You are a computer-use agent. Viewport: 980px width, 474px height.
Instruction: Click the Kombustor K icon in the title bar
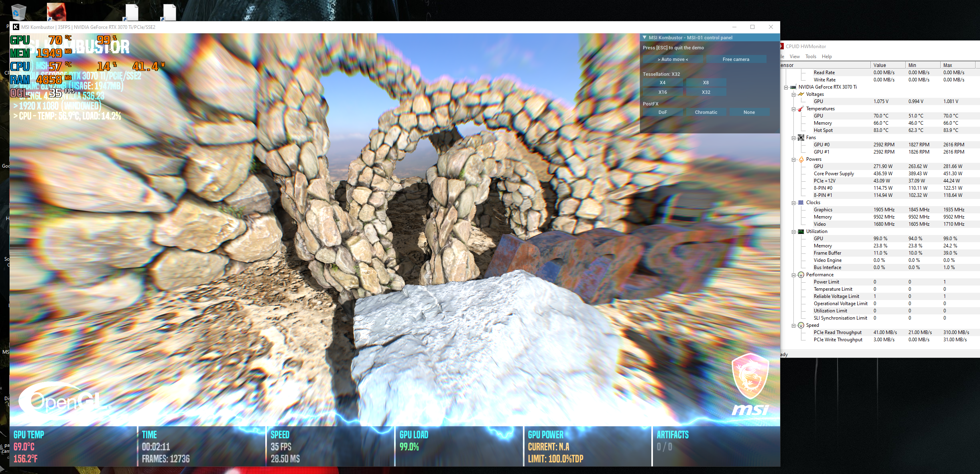click(16, 27)
